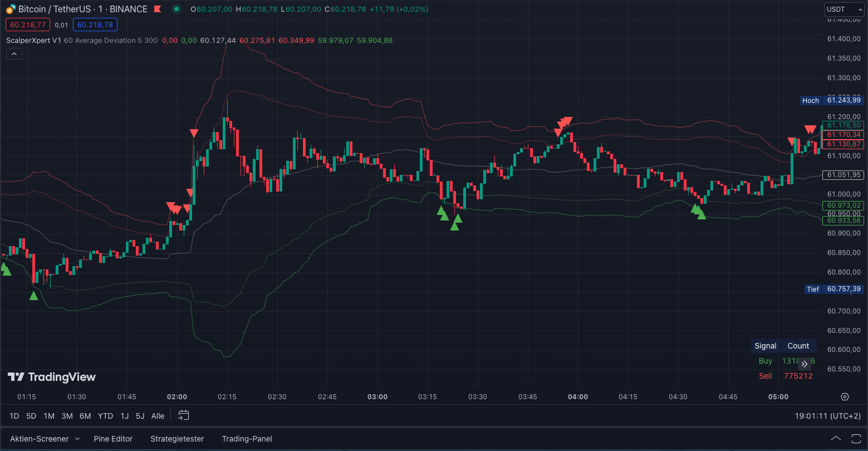Click the Buy row label in the Signal table
This screenshot has width=868, height=451.
tap(766, 361)
